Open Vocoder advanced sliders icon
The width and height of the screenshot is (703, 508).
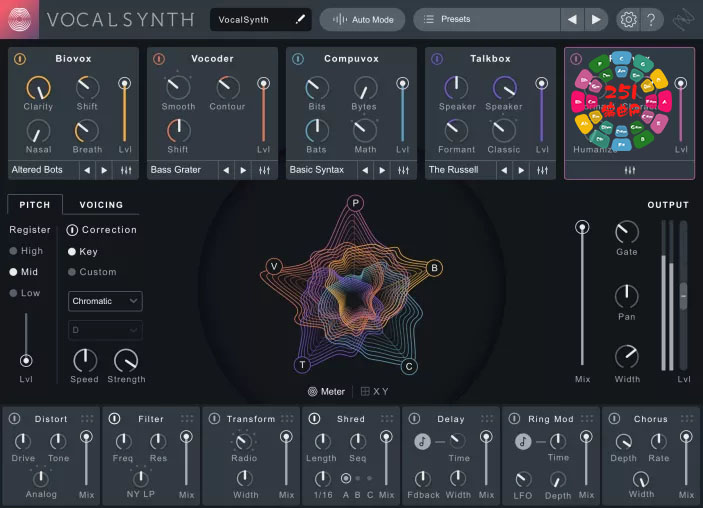click(x=265, y=170)
